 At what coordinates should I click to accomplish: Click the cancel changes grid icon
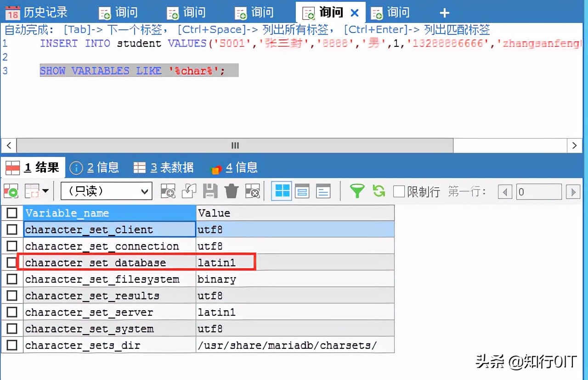[252, 191]
